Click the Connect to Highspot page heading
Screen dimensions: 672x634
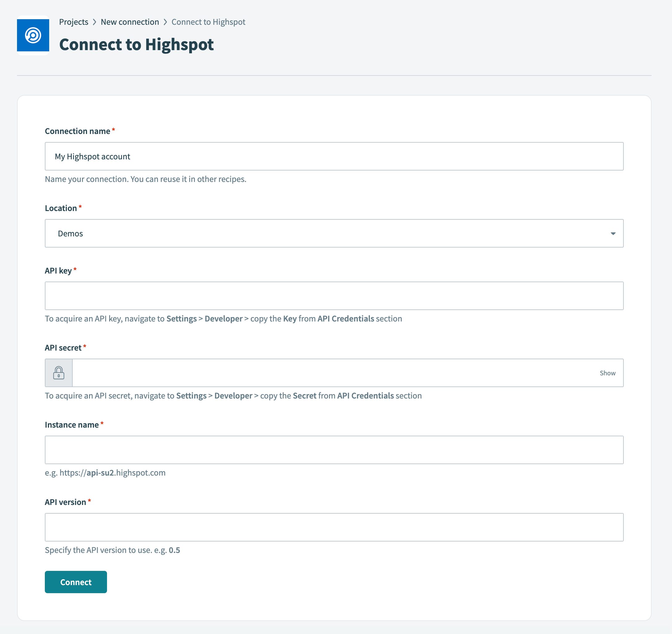point(137,44)
